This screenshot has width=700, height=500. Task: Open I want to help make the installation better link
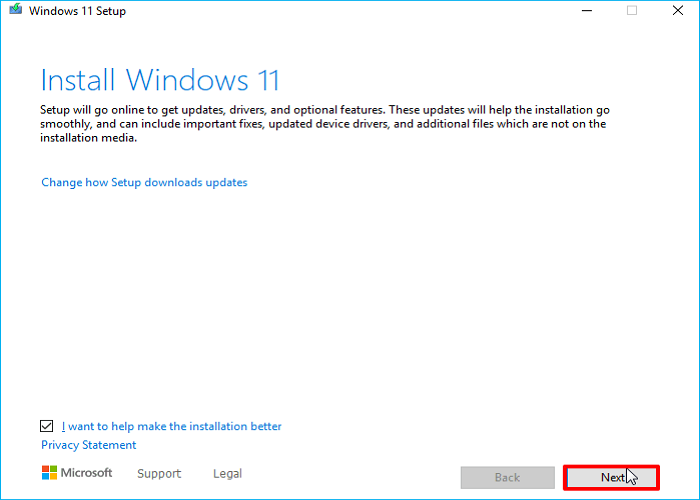pos(171,426)
